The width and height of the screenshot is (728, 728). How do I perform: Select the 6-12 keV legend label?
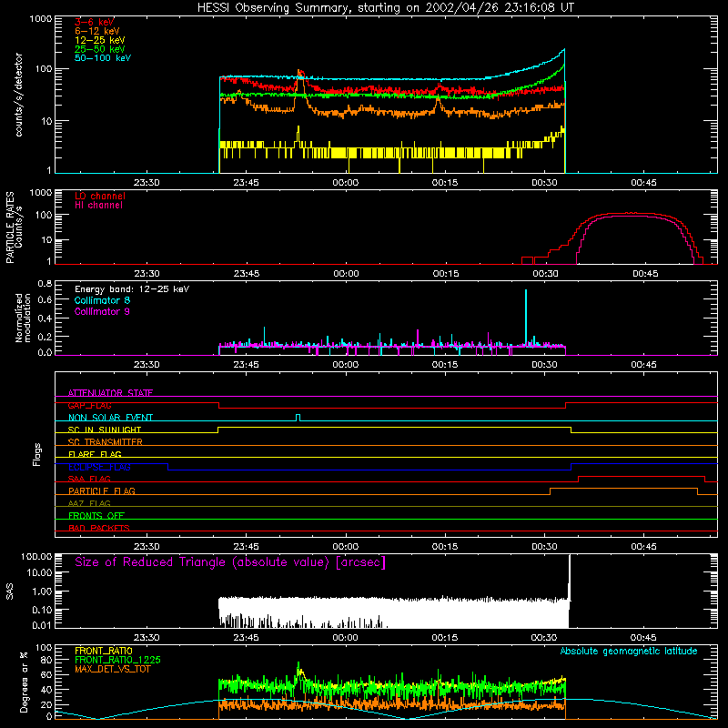pyautogui.click(x=97, y=31)
